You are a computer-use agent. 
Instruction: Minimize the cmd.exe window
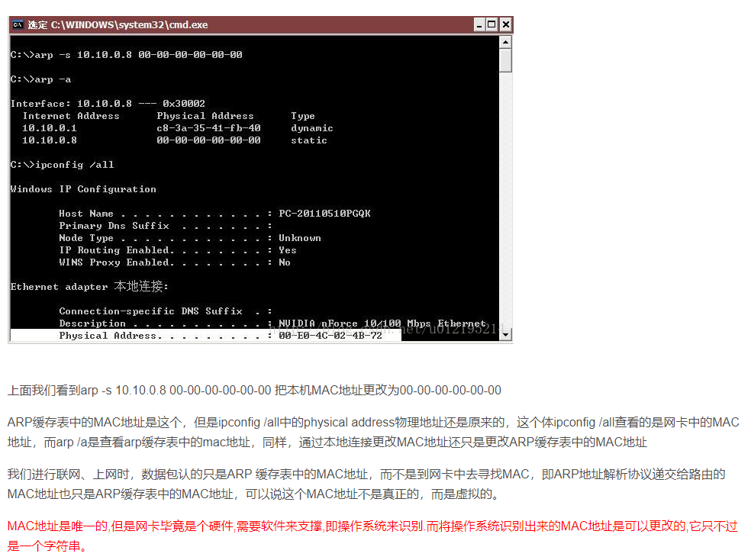[479, 24]
